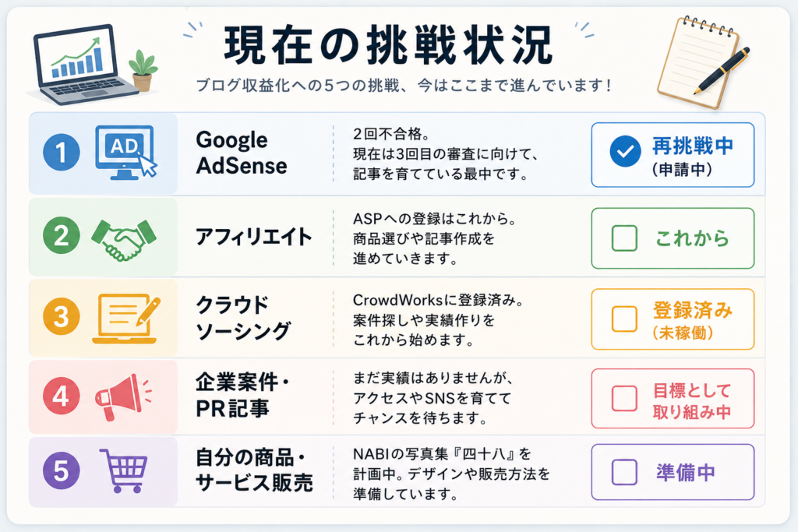
Task: Click the 自分の商品・サービス販売 title
Action: coord(254,470)
